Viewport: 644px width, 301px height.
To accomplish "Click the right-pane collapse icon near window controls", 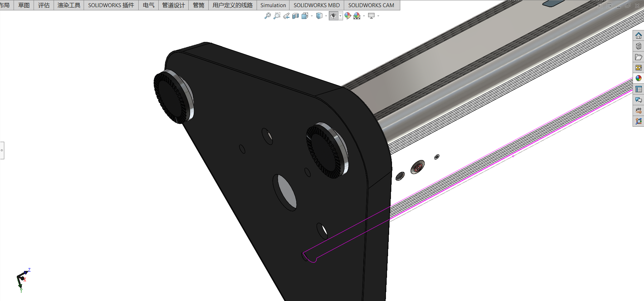I will (609, 6).
